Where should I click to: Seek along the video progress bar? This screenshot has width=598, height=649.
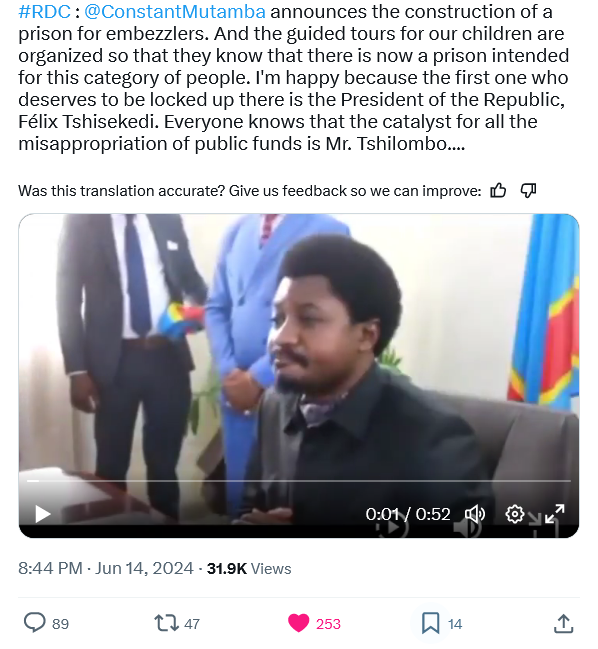coord(299,481)
